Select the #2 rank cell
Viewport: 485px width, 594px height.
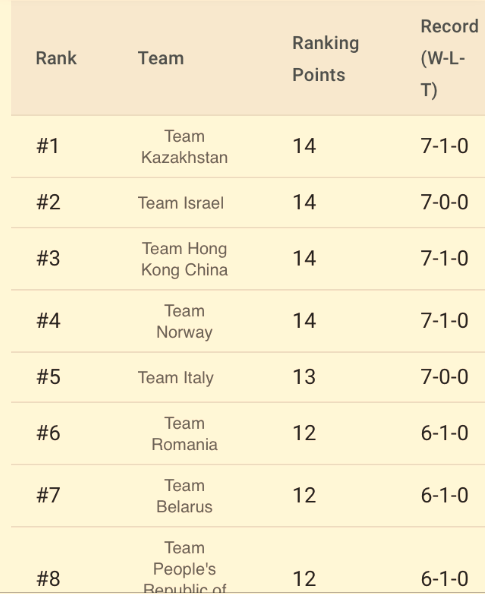pyautogui.click(x=48, y=202)
